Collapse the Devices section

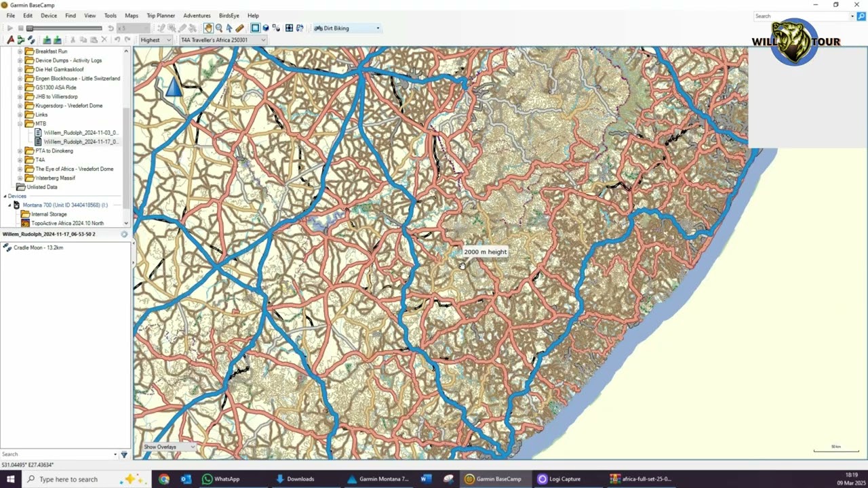coord(4,196)
